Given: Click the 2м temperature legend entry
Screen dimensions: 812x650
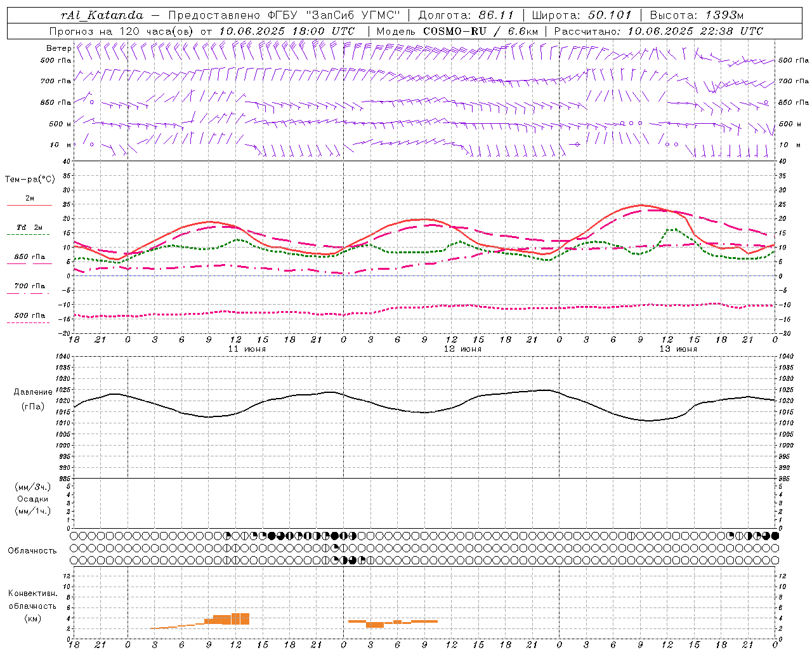Looking at the screenshot, I should click(x=30, y=199).
